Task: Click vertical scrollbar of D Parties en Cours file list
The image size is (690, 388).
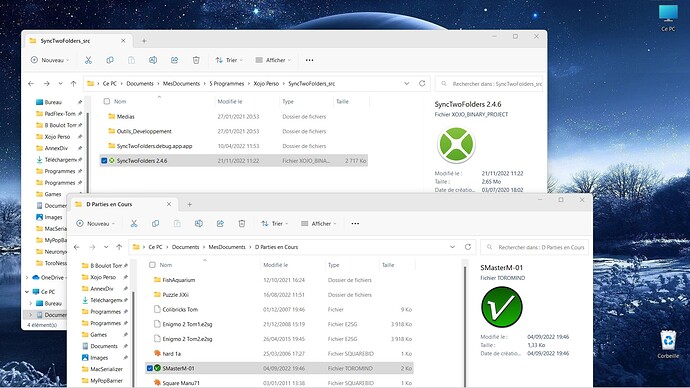Action: point(465,325)
